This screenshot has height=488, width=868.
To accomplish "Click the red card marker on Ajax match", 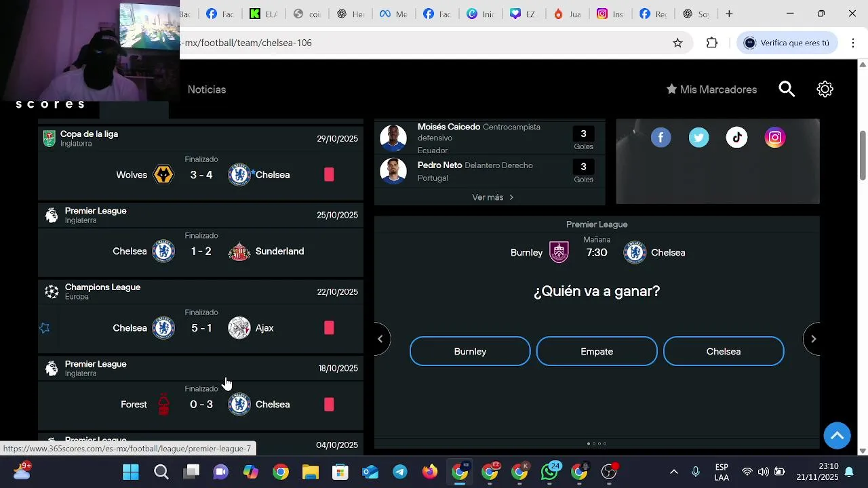I will pos(329,328).
